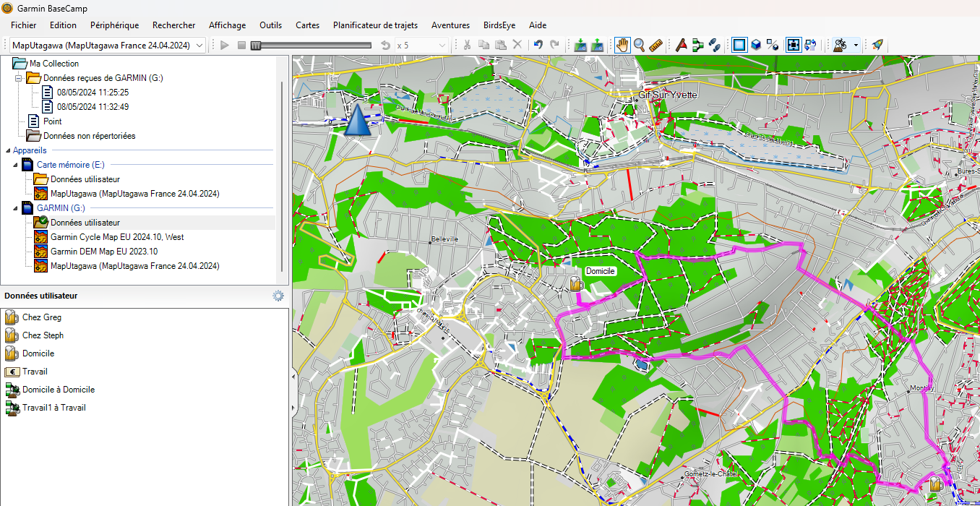Click the reverse playback arrow icon

[385, 45]
